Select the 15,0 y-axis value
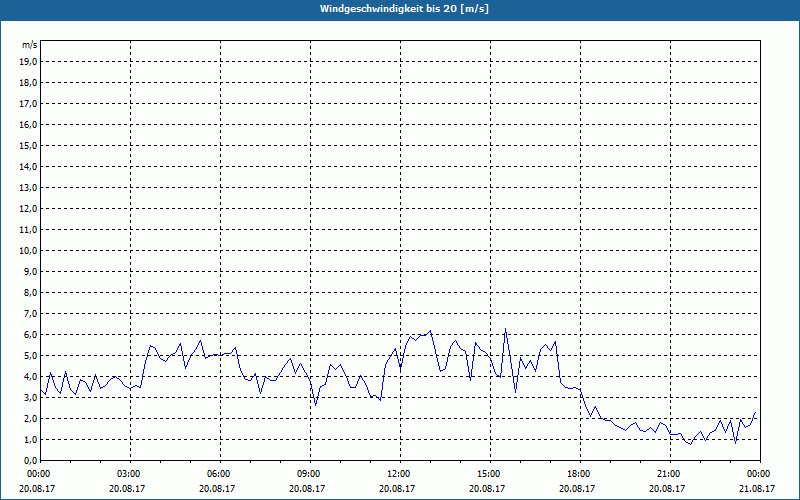The width and height of the screenshot is (800, 500). [x=28, y=145]
